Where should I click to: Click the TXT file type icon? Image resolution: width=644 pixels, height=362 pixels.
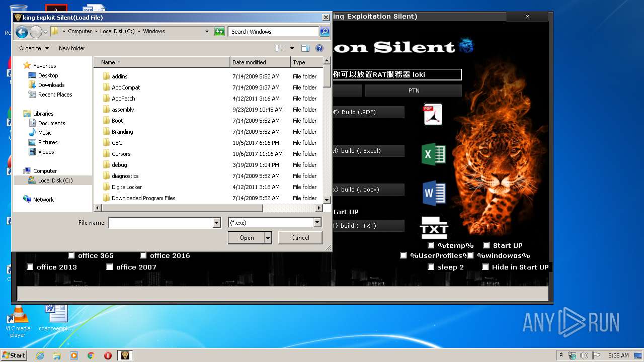434,228
